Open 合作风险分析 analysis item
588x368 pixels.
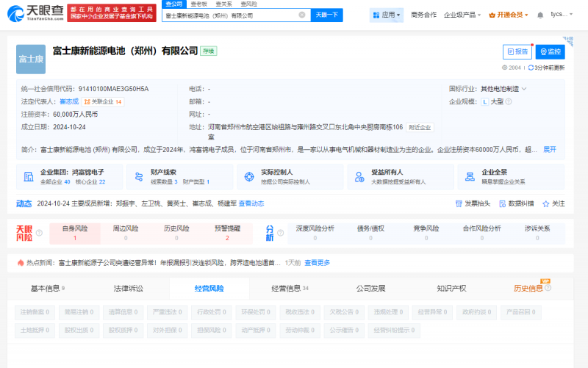(482, 233)
